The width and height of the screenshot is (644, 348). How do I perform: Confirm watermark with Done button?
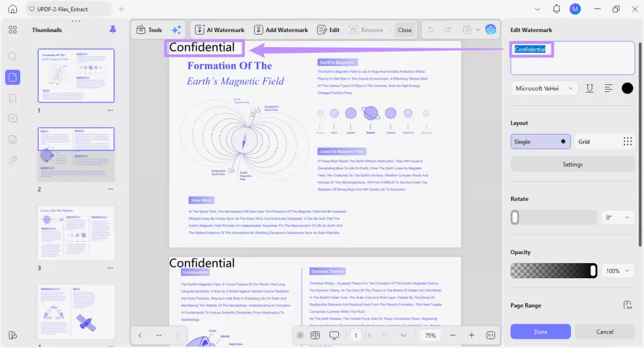point(540,332)
